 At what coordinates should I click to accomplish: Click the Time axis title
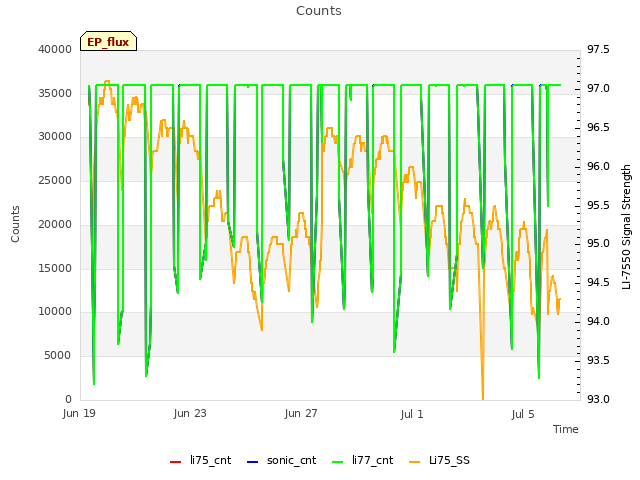click(x=566, y=429)
